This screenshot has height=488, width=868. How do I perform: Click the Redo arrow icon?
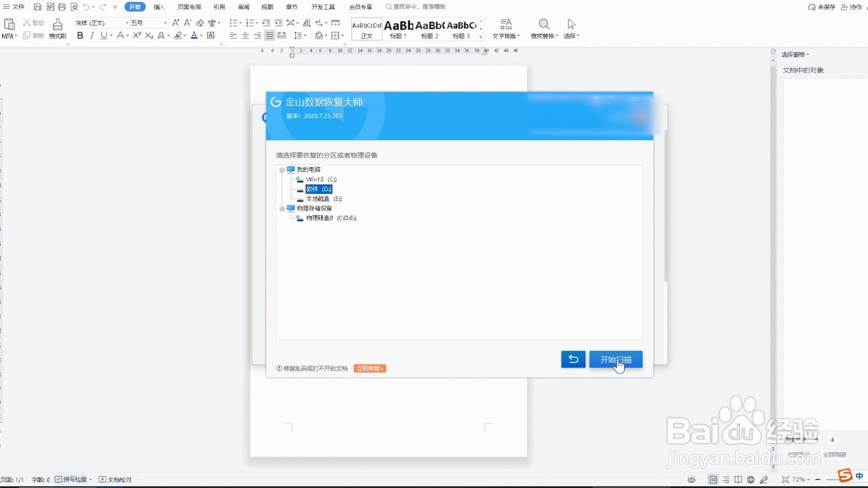103,7
